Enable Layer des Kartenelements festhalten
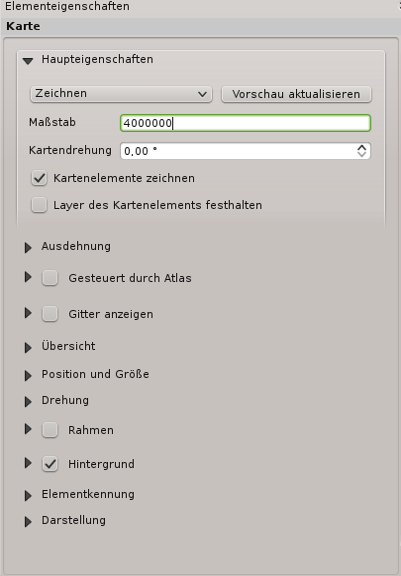The height and width of the screenshot is (576, 401). click(x=39, y=205)
